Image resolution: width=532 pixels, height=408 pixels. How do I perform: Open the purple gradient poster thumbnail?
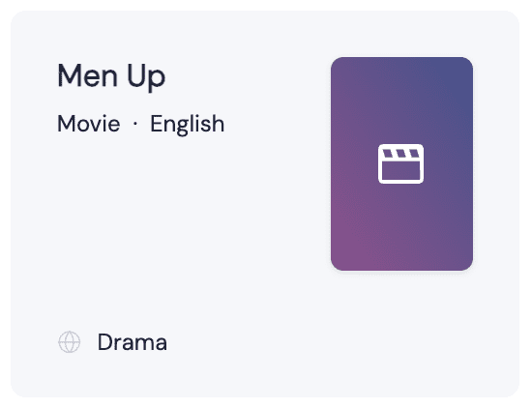[x=401, y=163]
